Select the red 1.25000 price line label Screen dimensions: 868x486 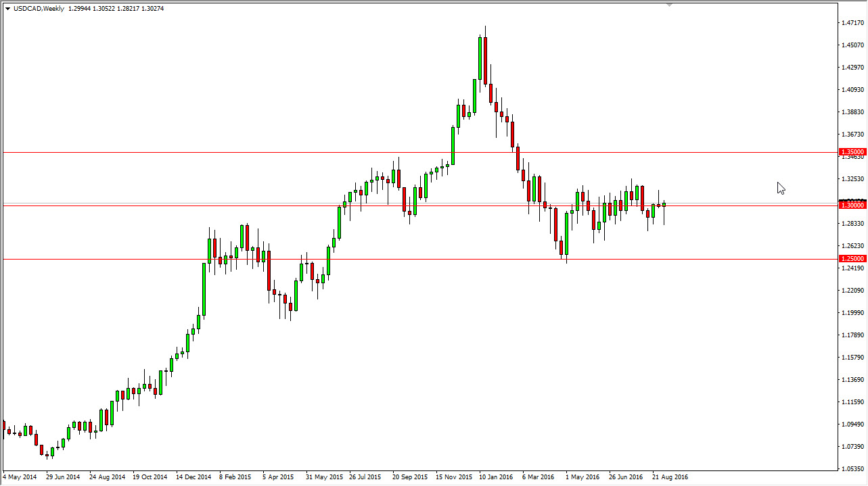[851, 258]
